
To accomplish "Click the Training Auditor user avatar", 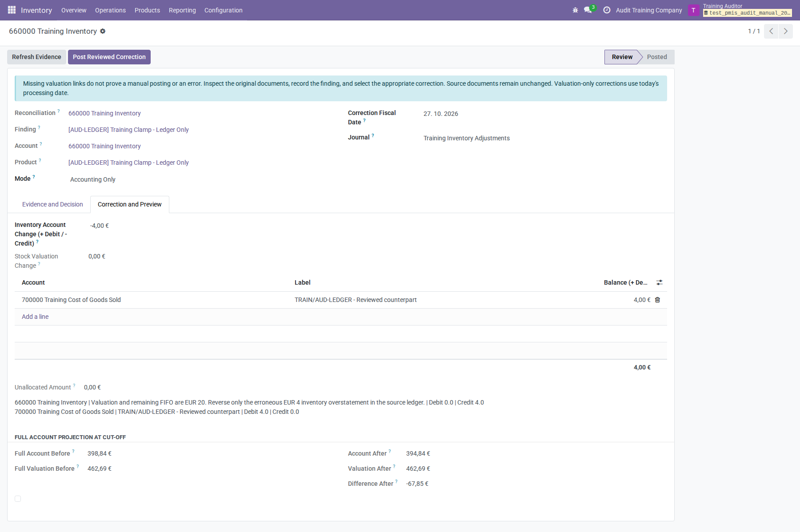I will point(693,10).
